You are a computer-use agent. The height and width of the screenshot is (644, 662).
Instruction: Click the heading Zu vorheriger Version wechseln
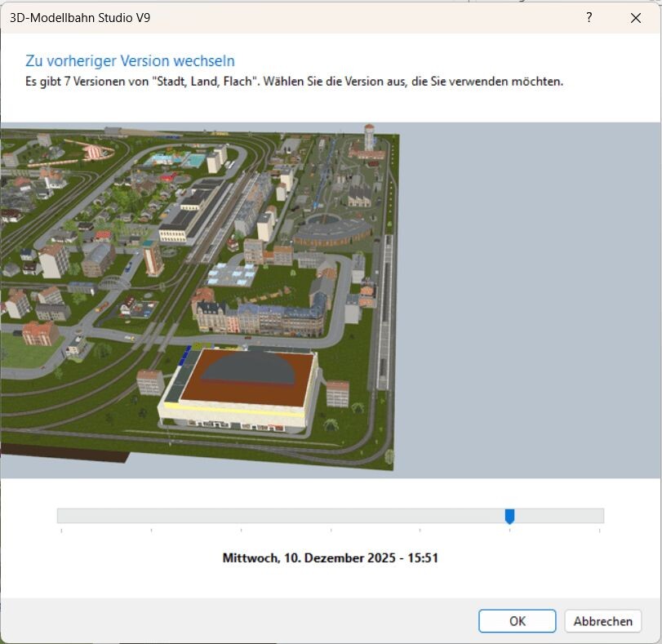coord(131,61)
